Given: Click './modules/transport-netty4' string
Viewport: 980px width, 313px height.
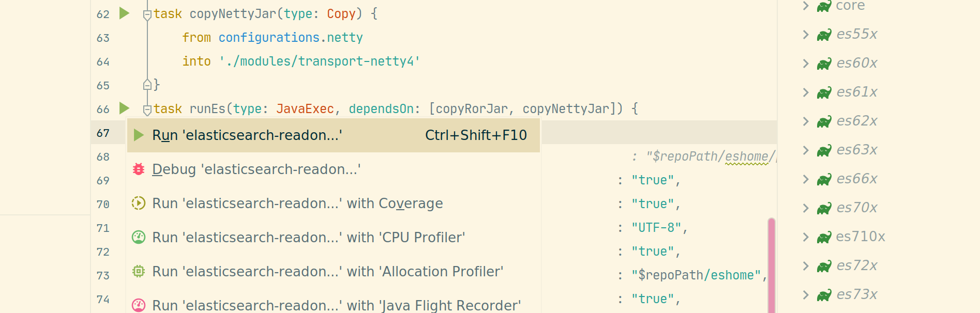Looking at the screenshot, I should [x=319, y=61].
